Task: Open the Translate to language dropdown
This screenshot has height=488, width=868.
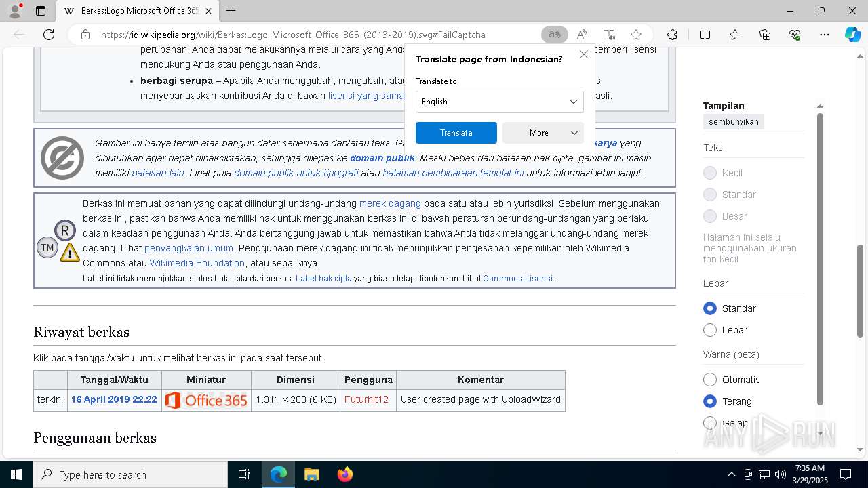Action: coord(500,102)
